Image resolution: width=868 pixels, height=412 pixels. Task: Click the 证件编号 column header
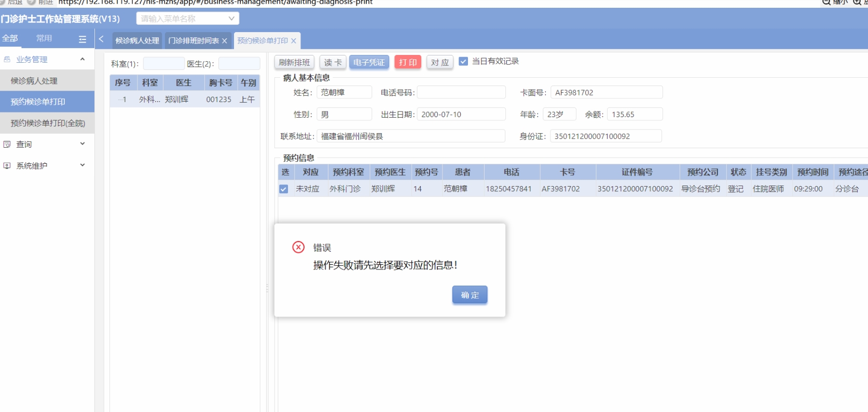coord(637,172)
